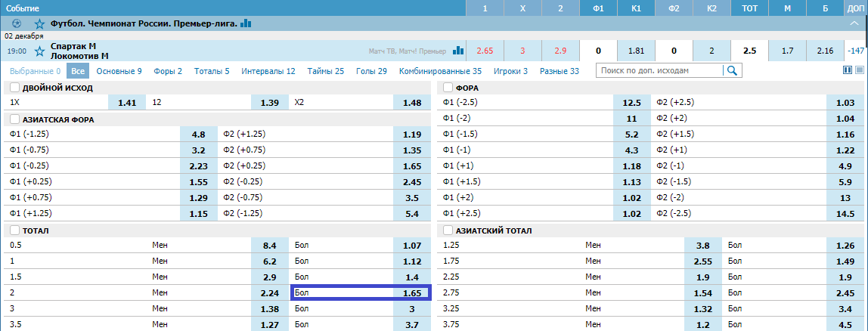Choose Ф2 (-1) handicap odds 4.9
Screen dimensions: 868x331
[845, 165]
